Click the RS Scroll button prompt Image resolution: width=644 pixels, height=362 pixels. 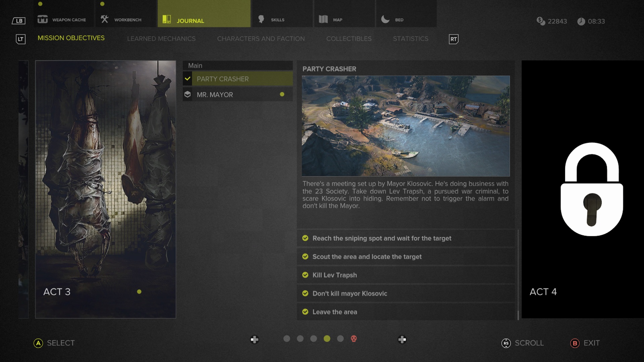coord(523,343)
